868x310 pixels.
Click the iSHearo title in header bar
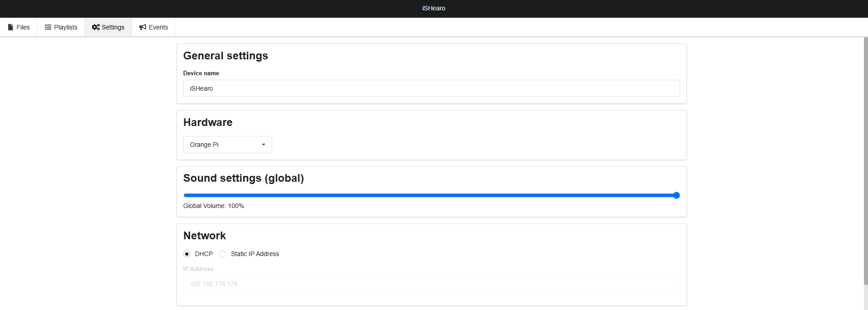pos(434,8)
